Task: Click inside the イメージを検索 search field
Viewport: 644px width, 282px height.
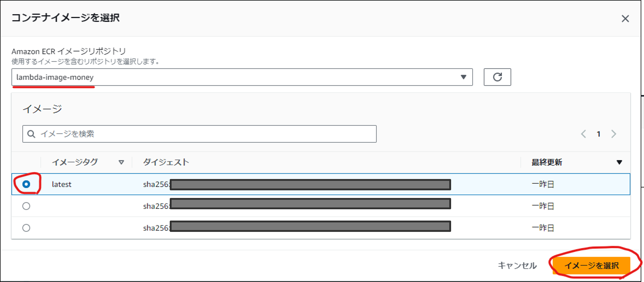Action: pyautogui.click(x=175, y=134)
